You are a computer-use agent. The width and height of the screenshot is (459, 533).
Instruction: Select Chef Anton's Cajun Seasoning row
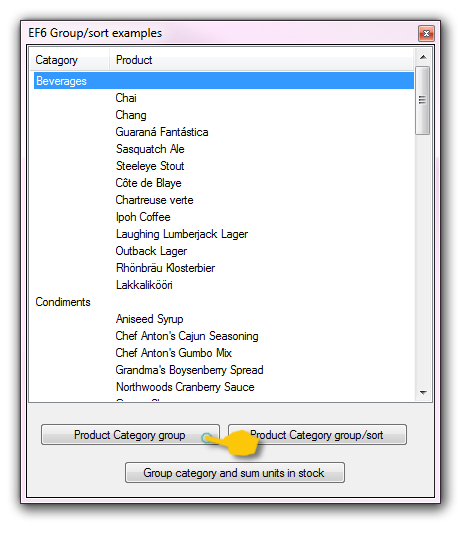pyautogui.click(x=224, y=336)
